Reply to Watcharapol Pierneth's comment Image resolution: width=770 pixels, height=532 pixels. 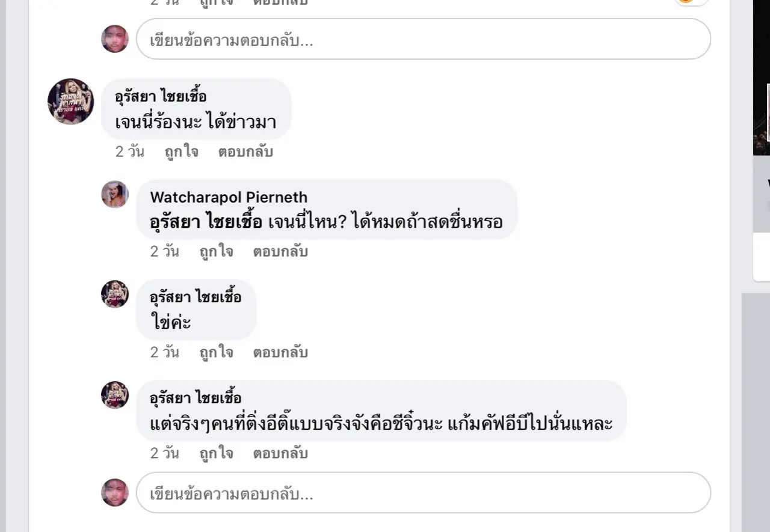tap(280, 251)
